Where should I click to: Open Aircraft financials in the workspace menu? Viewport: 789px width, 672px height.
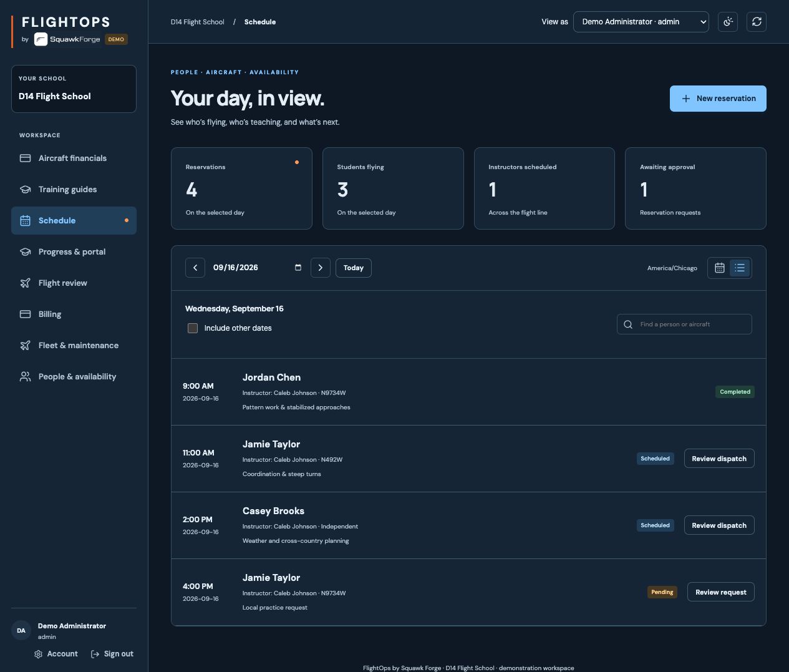point(74,158)
